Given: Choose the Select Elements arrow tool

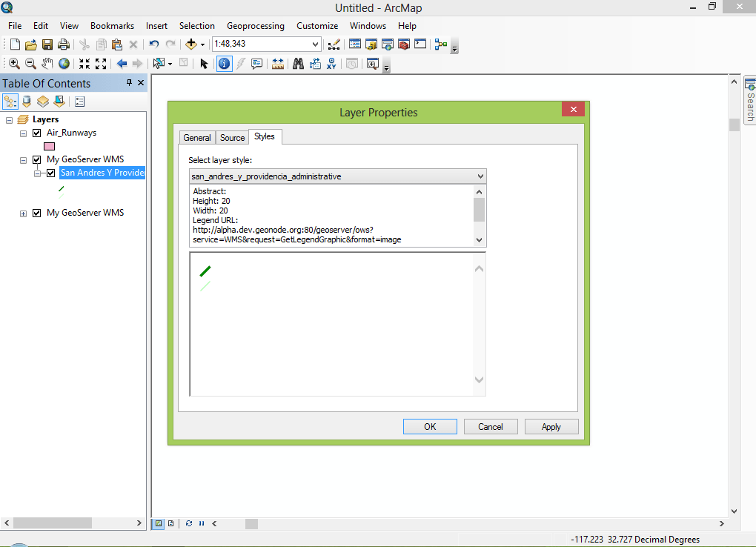Looking at the screenshot, I should (204, 64).
